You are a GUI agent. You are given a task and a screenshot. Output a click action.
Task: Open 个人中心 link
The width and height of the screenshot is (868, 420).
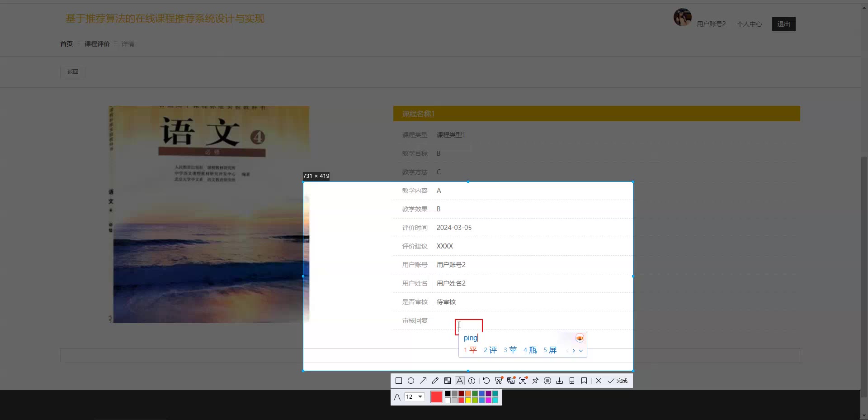(749, 24)
